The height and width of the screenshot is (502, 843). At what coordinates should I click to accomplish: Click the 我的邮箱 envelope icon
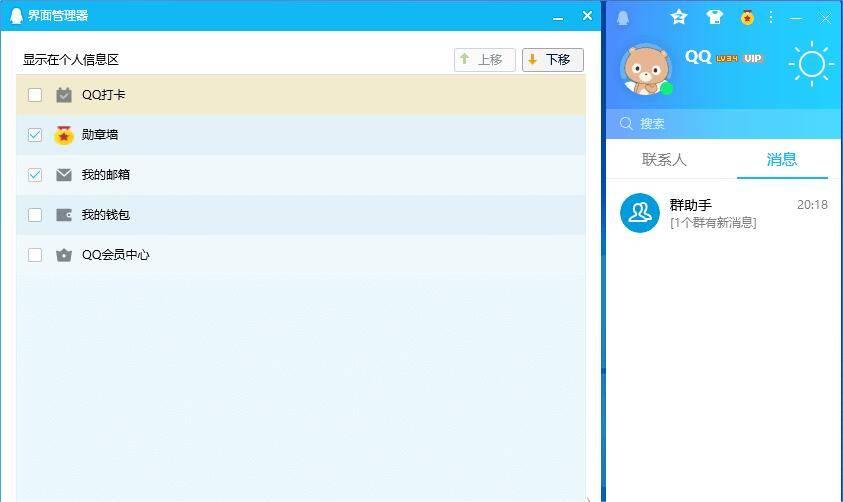(64, 175)
